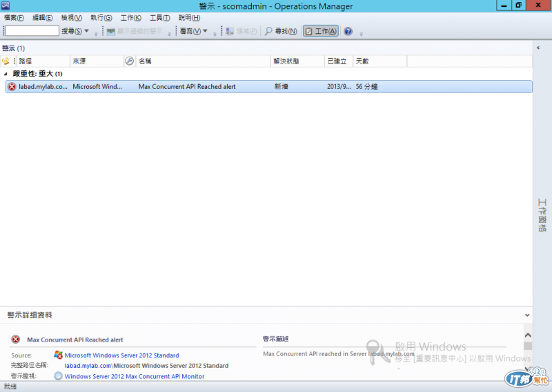Click the 領域(P) scope toolbar icon
The image size is (552, 392).
coord(230,31)
